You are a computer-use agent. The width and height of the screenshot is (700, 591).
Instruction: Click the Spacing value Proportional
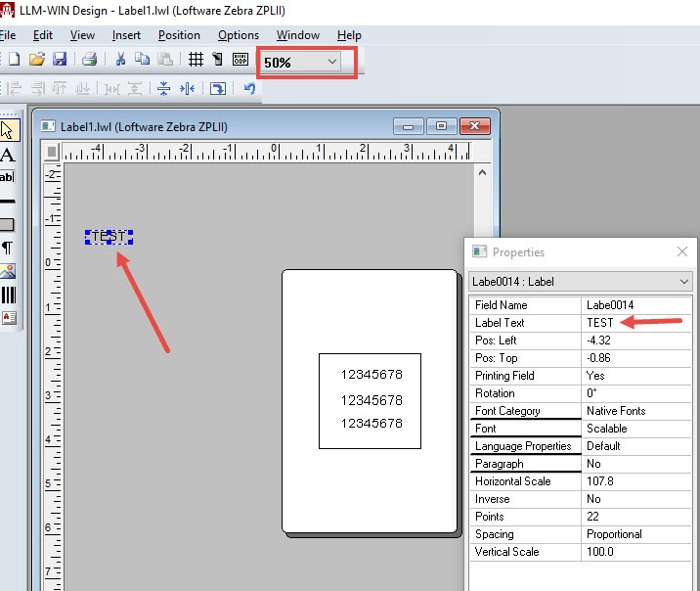coord(635,534)
